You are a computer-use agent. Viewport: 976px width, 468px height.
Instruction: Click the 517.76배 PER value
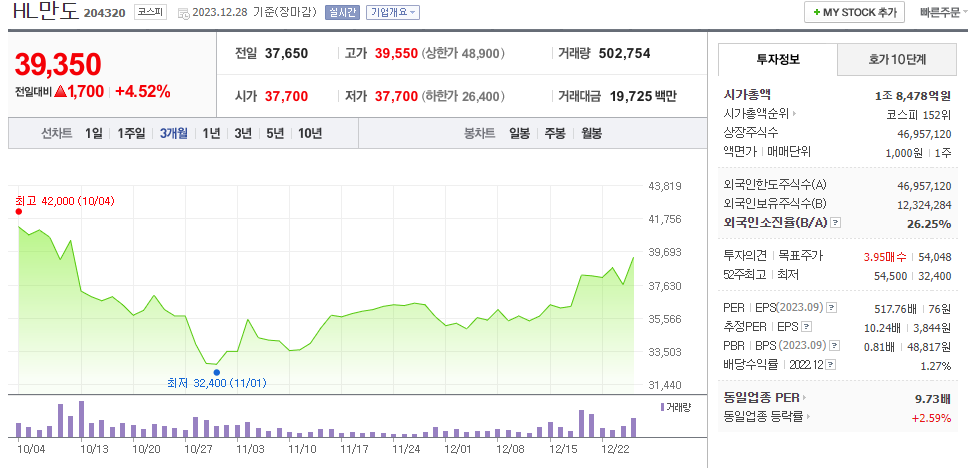(897, 308)
